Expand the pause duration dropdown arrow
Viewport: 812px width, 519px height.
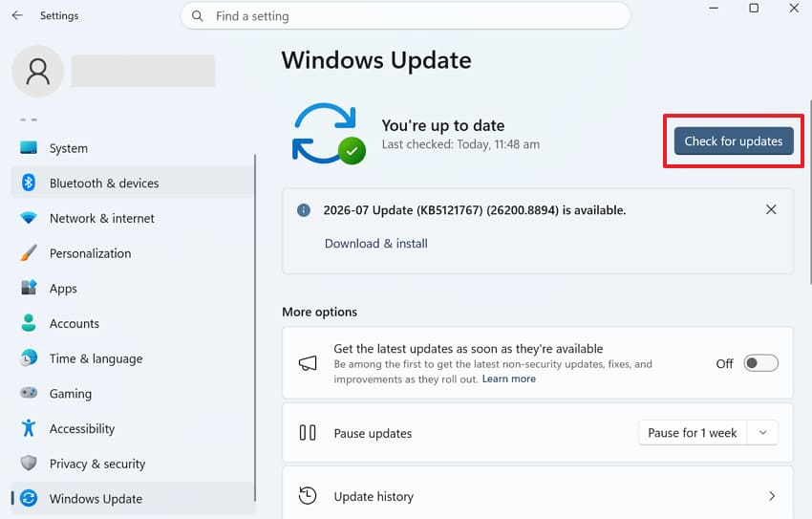click(x=763, y=432)
